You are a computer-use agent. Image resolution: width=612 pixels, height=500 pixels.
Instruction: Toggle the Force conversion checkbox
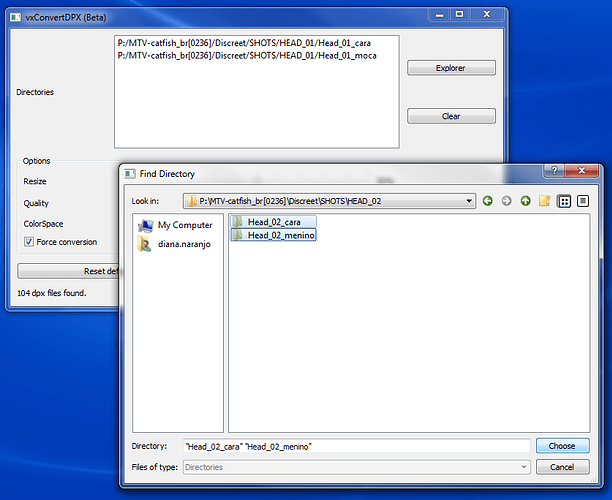(x=29, y=242)
